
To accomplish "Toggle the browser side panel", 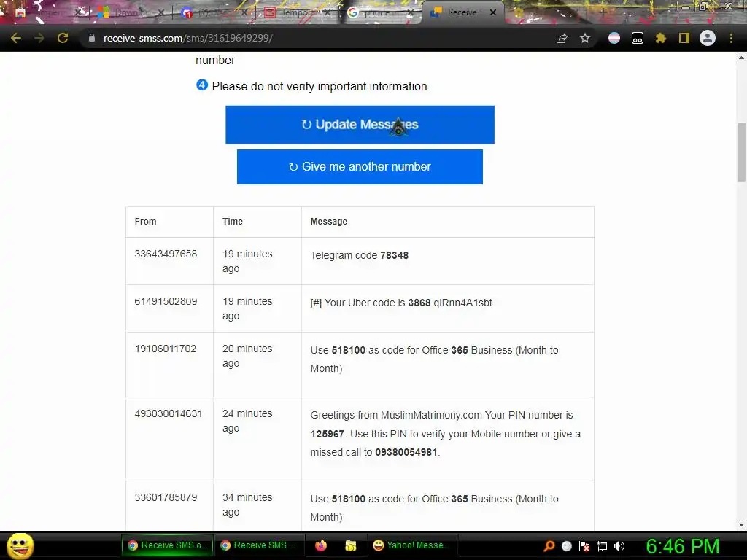I will 684,38.
